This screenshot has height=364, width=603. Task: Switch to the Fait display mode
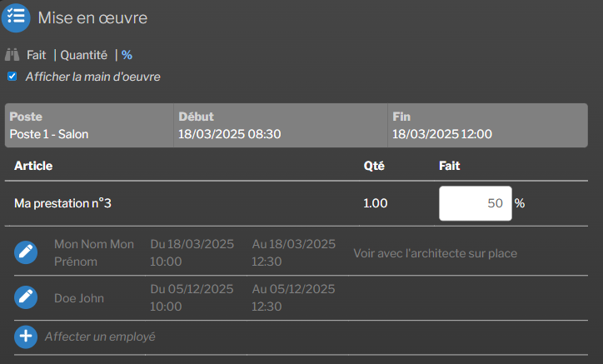pyautogui.click(x=36, y=55)
